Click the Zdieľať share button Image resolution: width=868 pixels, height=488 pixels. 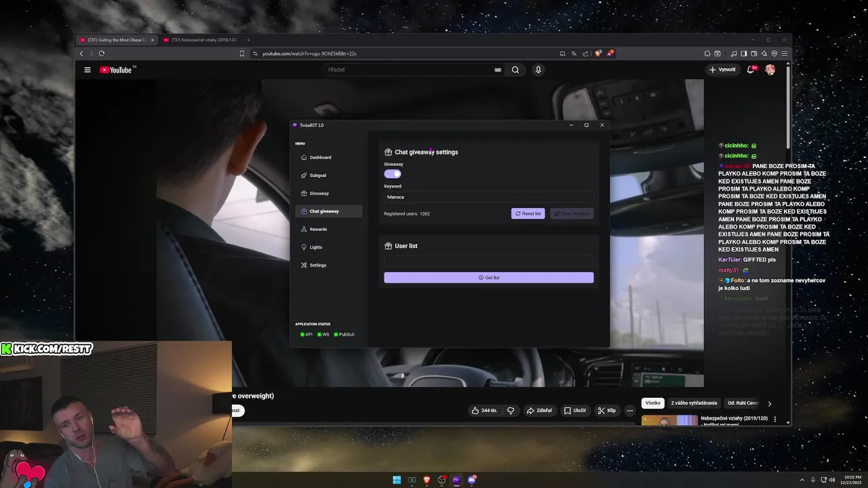tap(540, 410)
